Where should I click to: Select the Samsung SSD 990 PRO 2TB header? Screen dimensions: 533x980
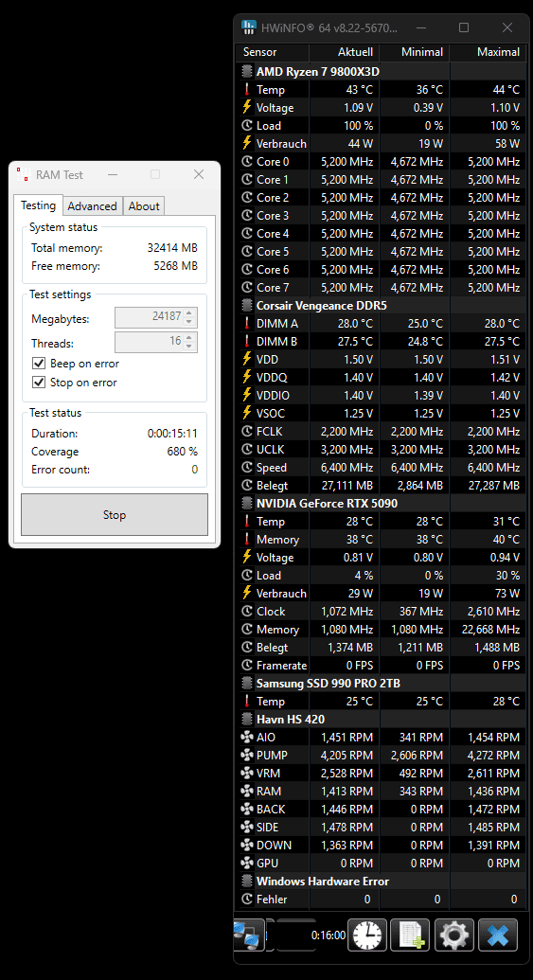tap(382, 683)
